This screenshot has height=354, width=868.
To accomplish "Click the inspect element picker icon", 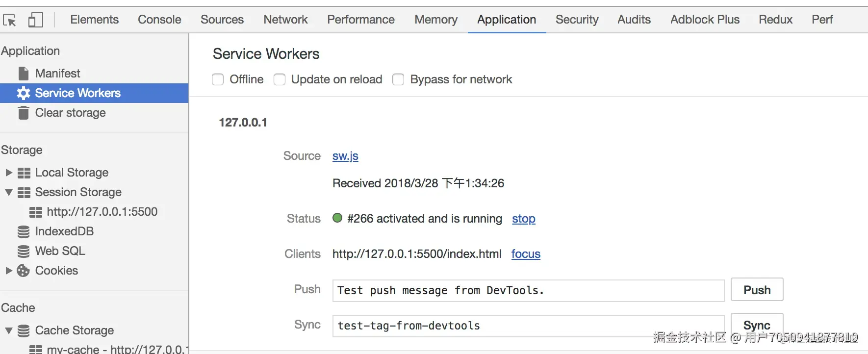I will point(10,20).
